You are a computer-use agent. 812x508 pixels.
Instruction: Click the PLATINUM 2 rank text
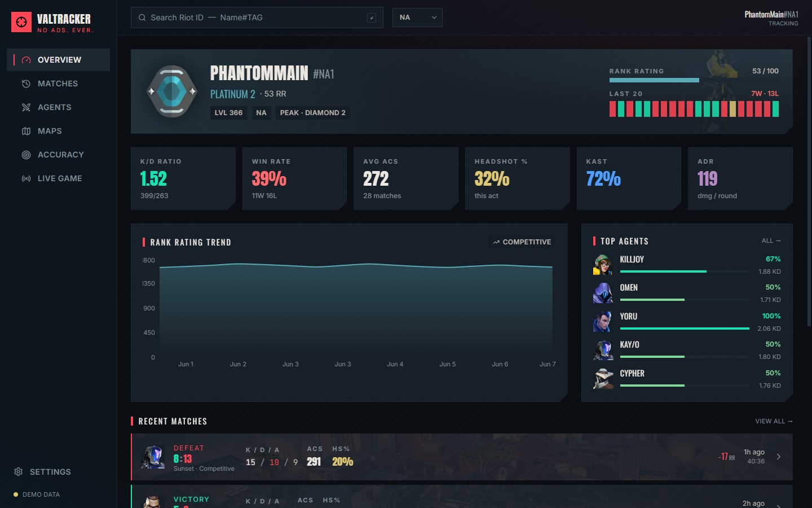[x=232, y=94]
